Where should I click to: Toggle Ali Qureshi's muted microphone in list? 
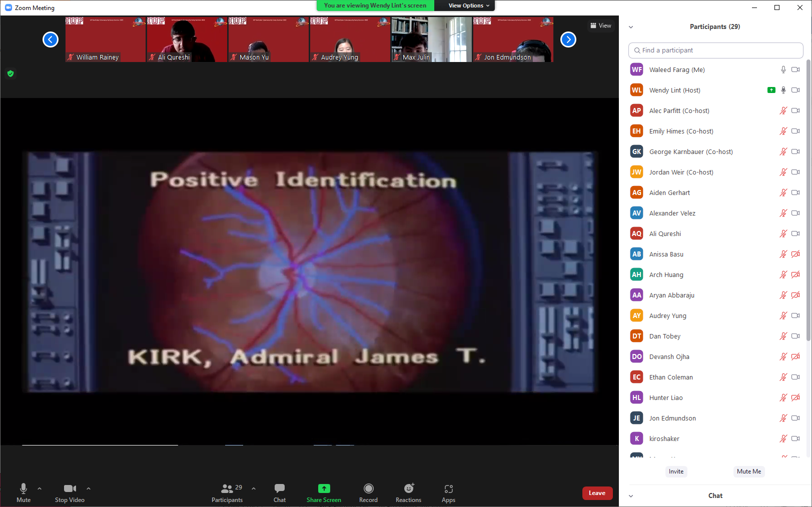click(x=783, y=233)
